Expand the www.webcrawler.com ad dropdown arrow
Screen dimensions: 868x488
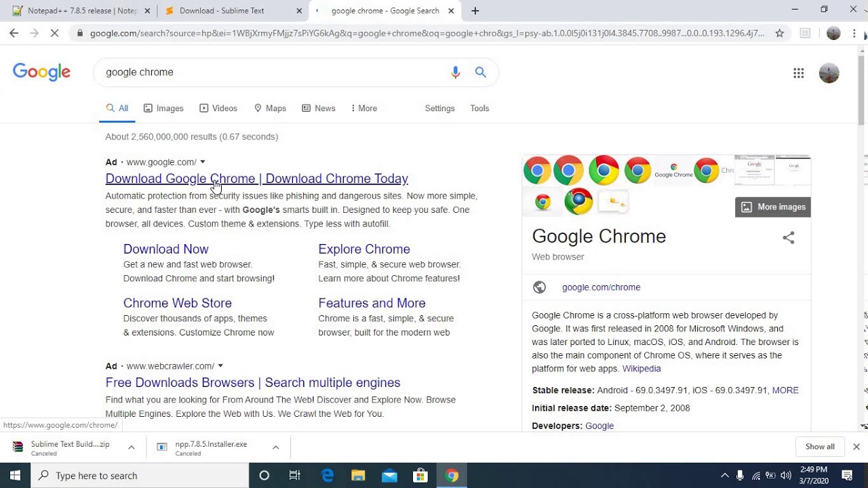coord(220,366)
